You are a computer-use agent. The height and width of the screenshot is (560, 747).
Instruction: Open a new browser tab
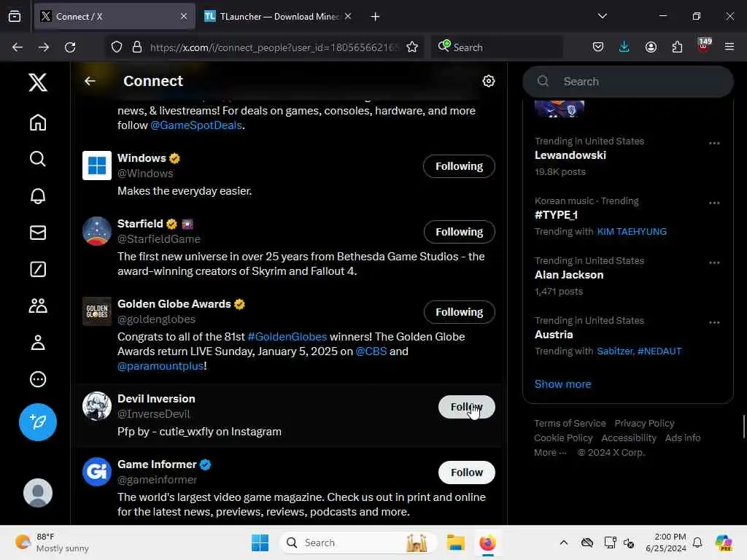376,17
